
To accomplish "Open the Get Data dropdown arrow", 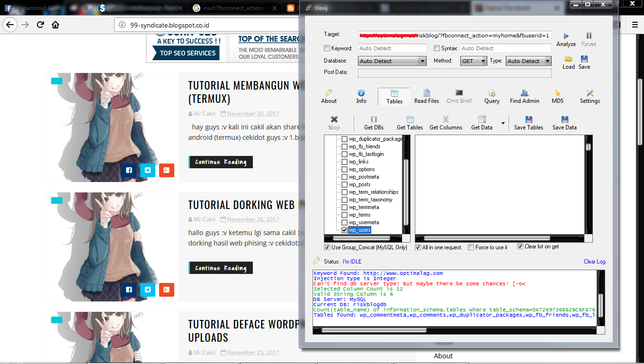I will tap(502, 123).
